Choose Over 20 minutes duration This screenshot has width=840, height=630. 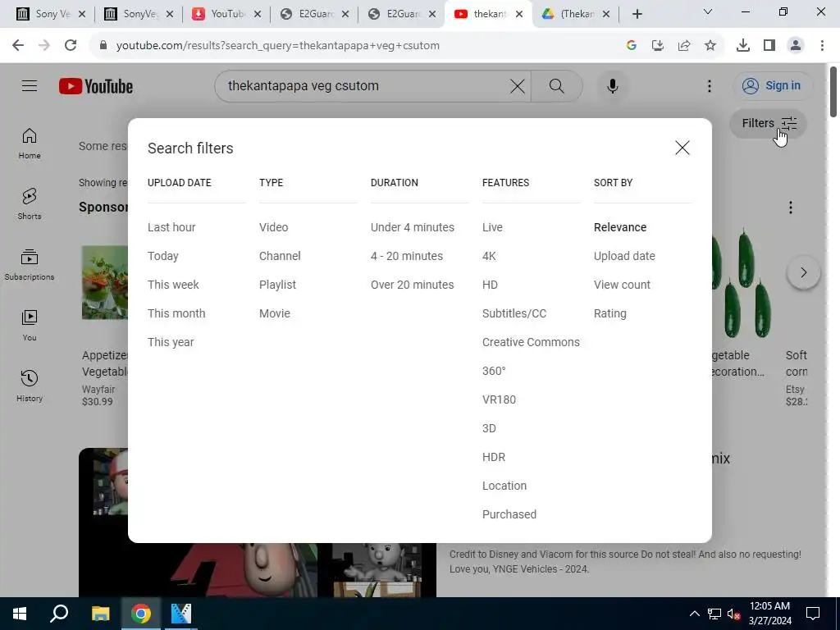[x=412, y=285]
